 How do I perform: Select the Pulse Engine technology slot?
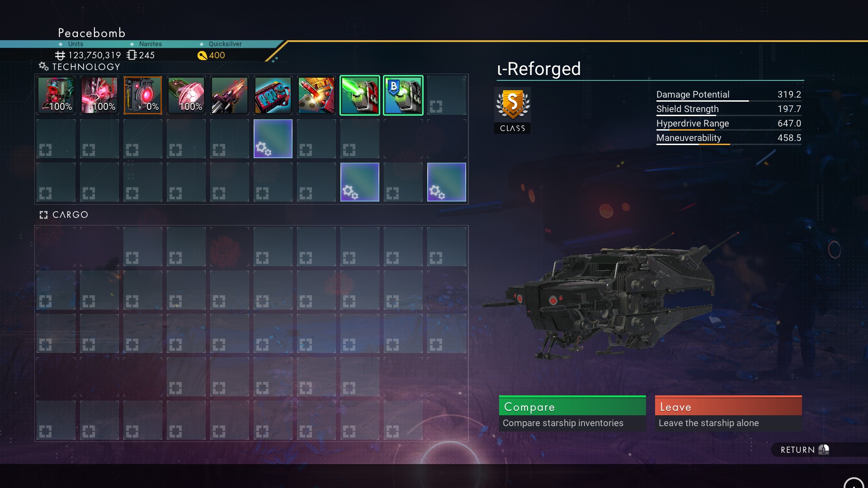pos(56,95)
